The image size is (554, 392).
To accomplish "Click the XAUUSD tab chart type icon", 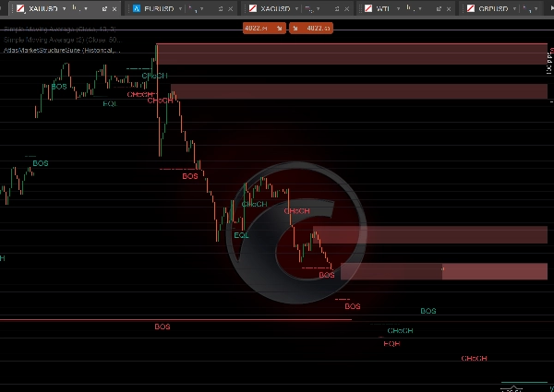I will 76,8.
